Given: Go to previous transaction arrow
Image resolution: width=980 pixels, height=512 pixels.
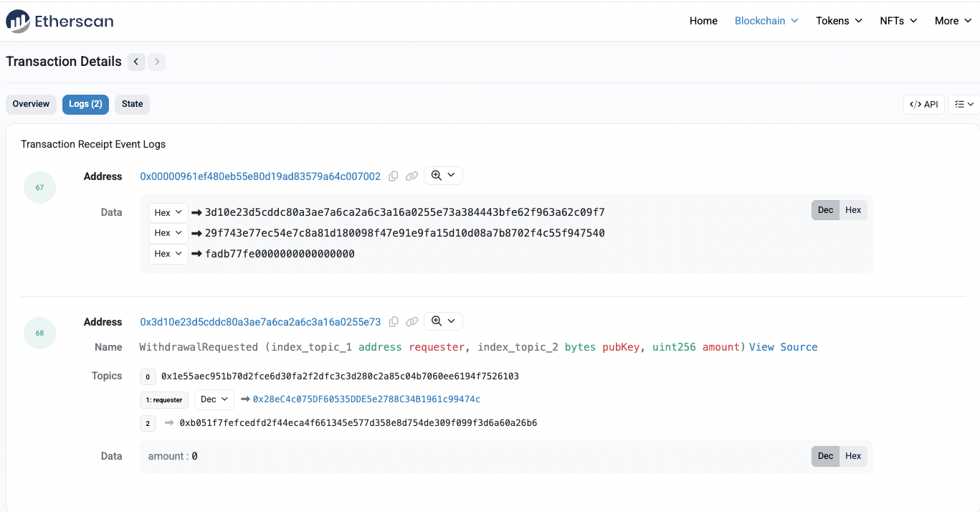Looking at the screenshot, I should pos(136,62).
